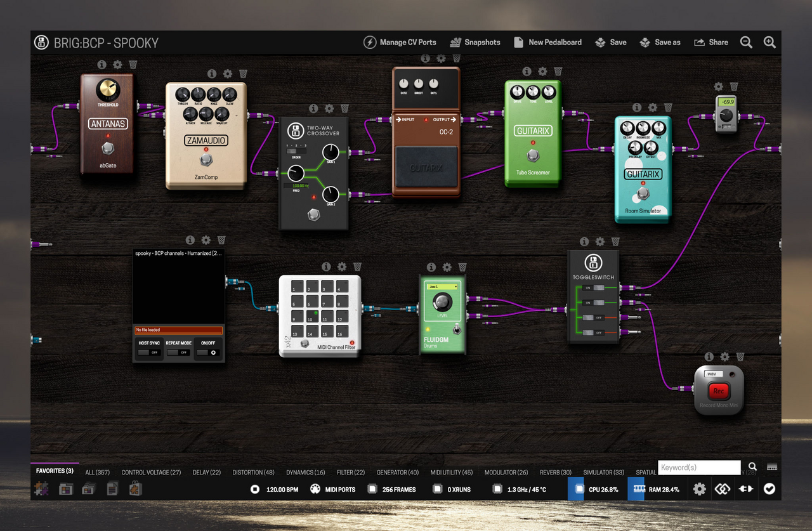Show info for the Tube Screamer pedal
Image resolution: width=812 pixels, height=531 pixels.
point(527,72)
